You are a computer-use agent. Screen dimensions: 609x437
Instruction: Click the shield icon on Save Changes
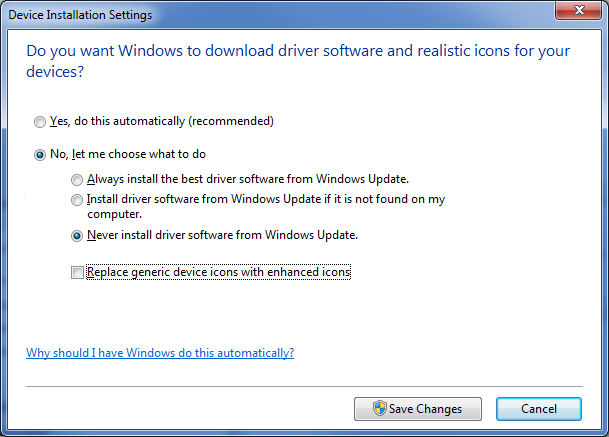pos(379,408)
